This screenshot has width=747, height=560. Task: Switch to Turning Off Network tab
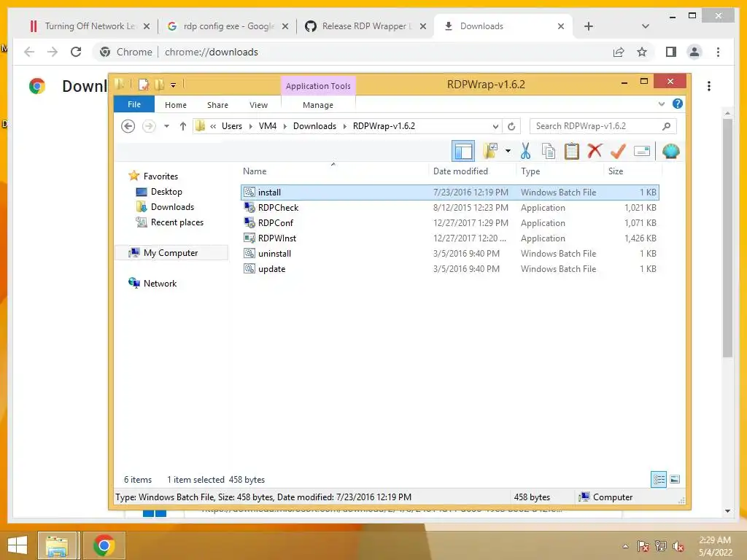(x=89, y=26)
